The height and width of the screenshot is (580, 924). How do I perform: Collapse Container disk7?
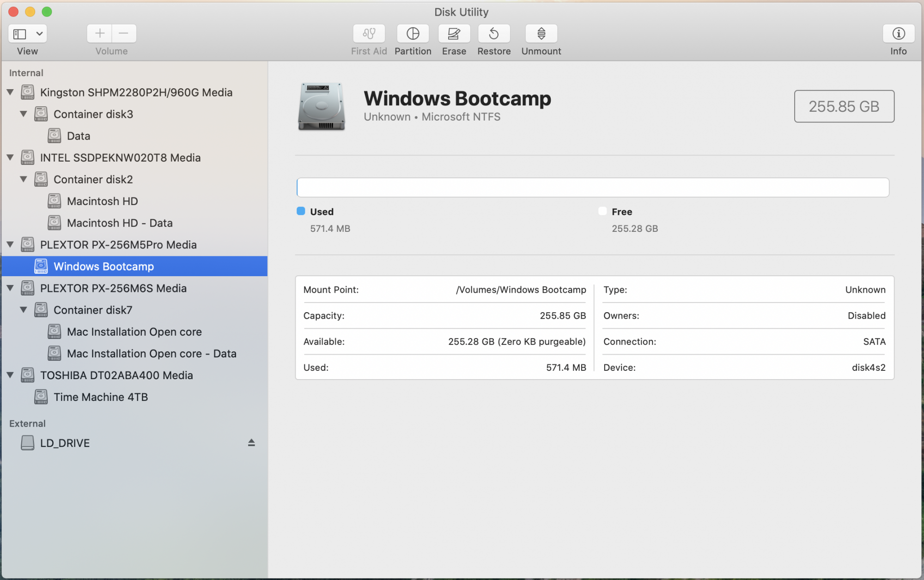[24, 310]
